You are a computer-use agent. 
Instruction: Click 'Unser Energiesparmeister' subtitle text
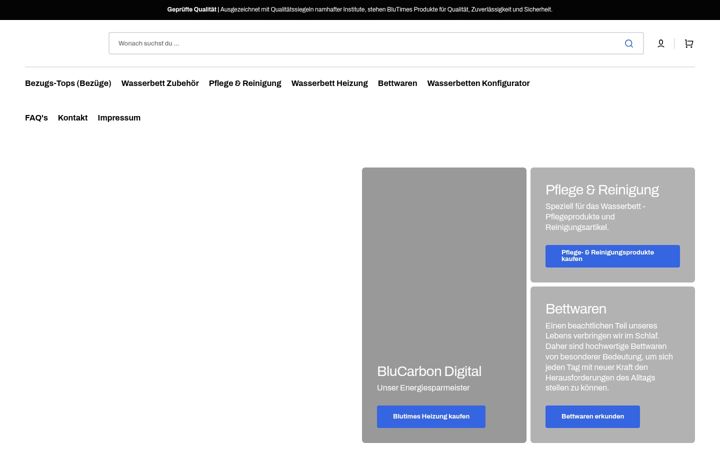tap(423, 388)
